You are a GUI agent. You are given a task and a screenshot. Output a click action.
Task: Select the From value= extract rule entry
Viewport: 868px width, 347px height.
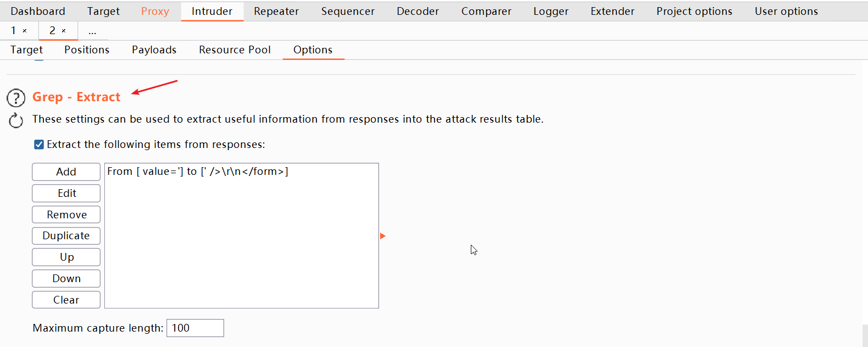241,172
